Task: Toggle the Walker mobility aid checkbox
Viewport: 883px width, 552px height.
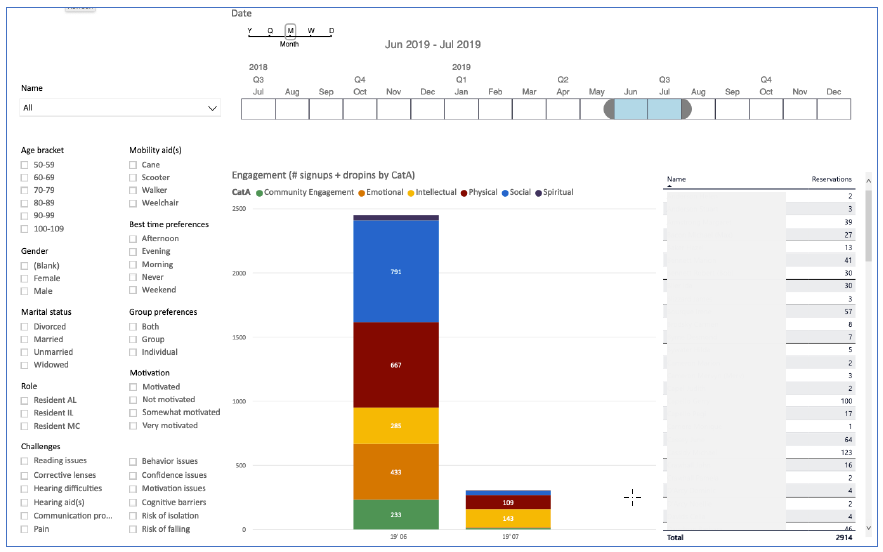Action: coord(133,190)
